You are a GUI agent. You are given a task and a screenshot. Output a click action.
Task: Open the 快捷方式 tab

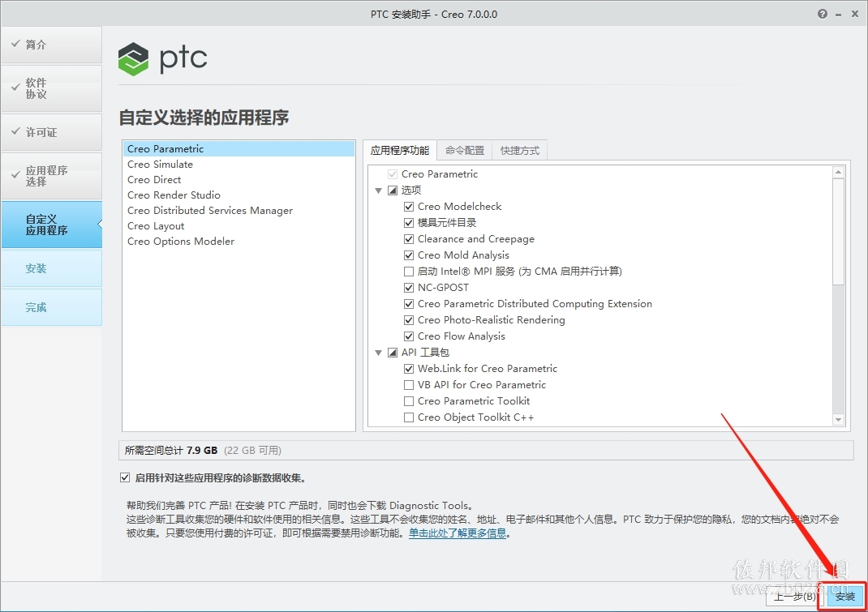[x=520, y=151]
